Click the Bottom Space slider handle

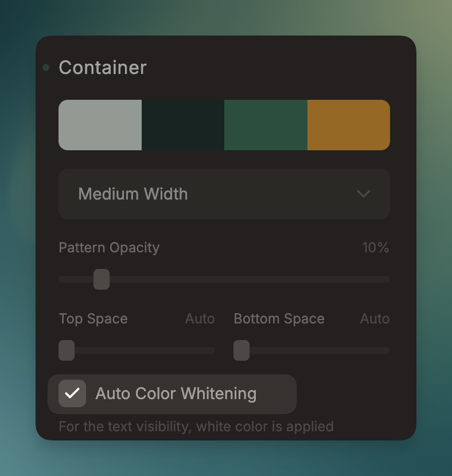tap(241, 350)
